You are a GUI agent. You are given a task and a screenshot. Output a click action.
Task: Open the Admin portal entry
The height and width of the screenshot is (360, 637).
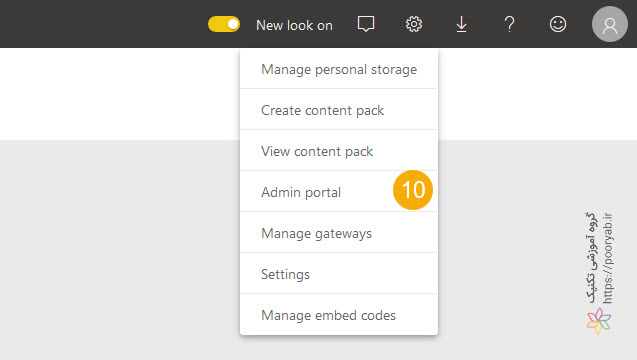[339, 192]
